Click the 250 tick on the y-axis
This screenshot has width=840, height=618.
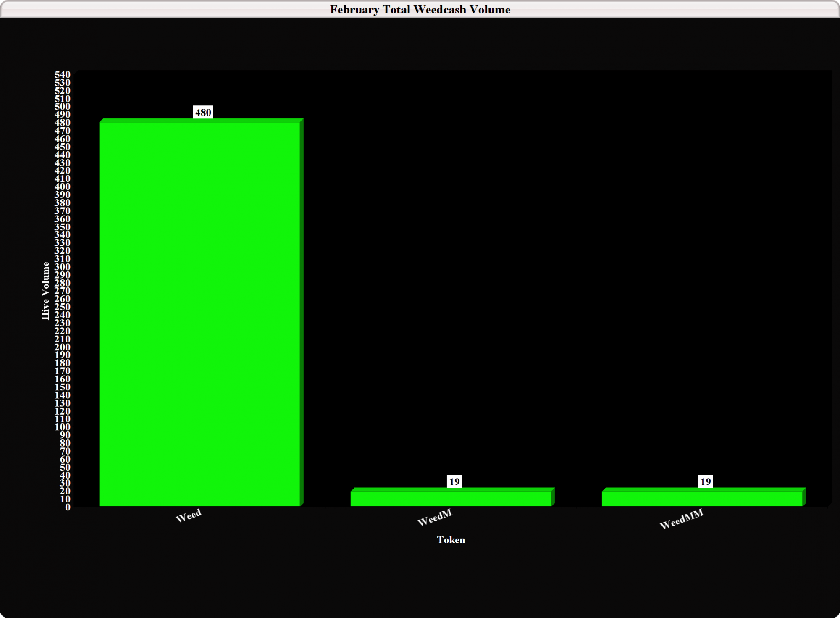point(63,307)
